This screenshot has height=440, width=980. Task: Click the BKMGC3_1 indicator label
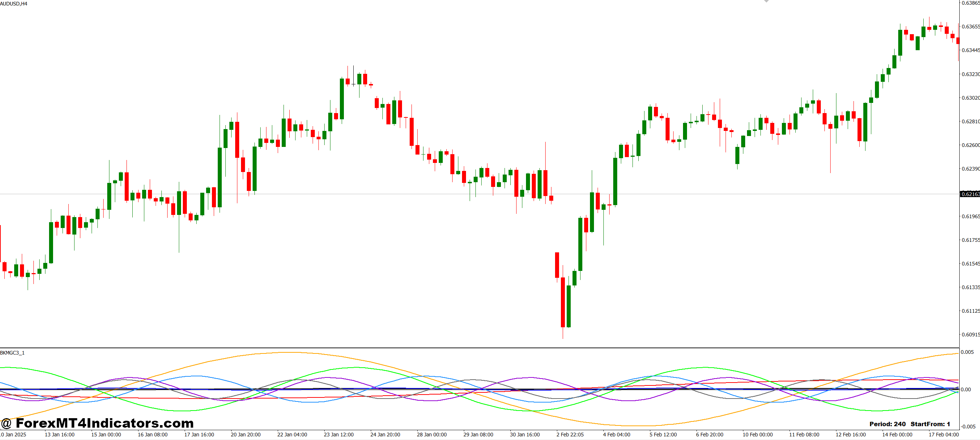point(12,353)
